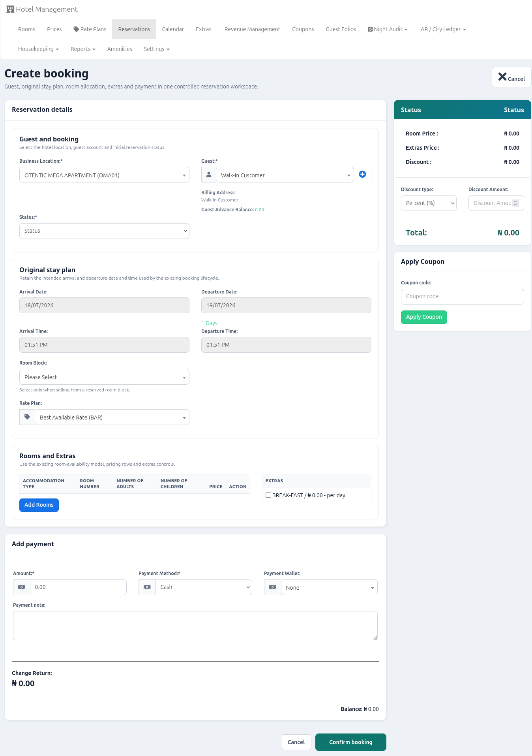Click the Arrival Time field

coord(104,345)
